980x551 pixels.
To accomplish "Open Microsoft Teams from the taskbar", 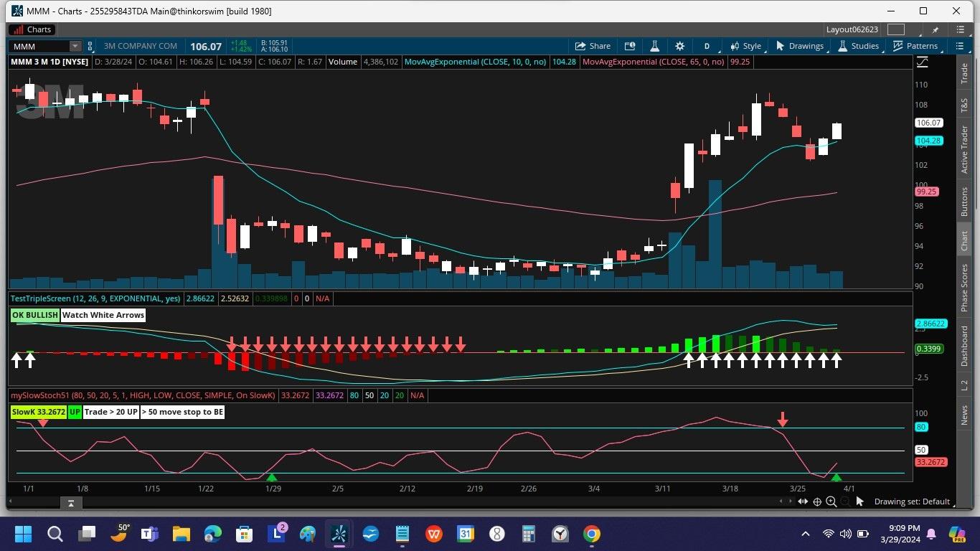I will point(149,534).
